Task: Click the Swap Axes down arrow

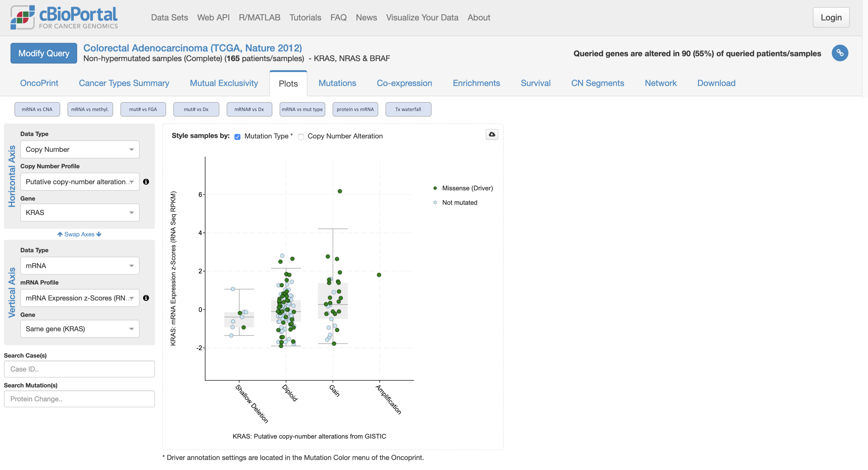Action: [99, 234]
